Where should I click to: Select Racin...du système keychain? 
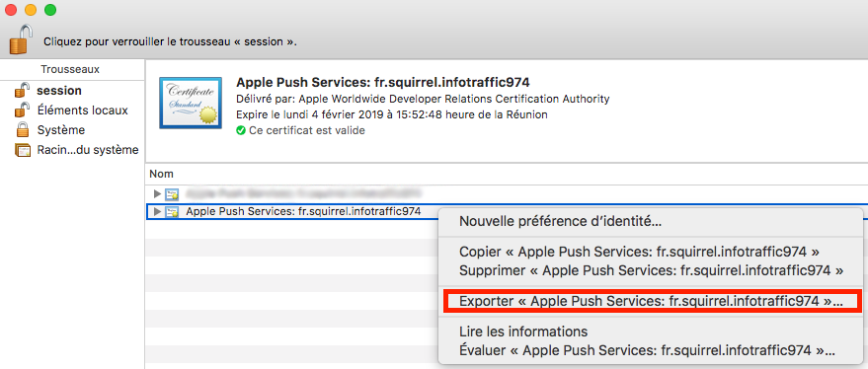[88, 150]
